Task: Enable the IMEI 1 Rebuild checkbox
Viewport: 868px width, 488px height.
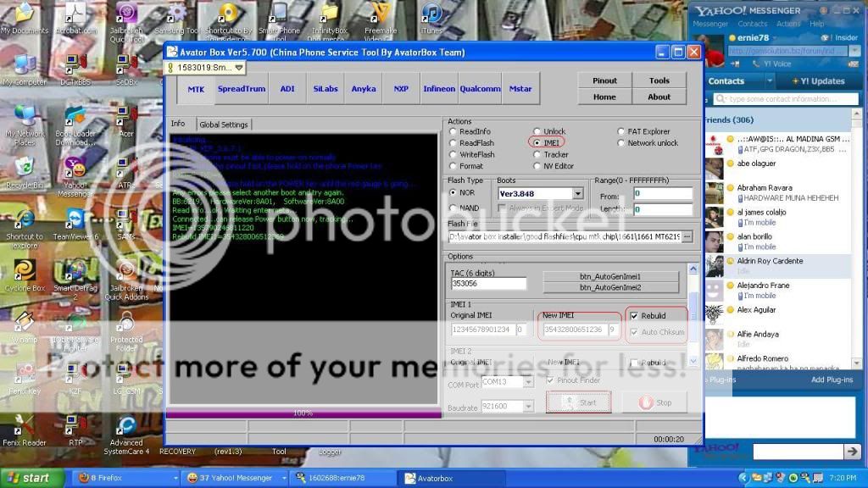Action: coord(634,316)
